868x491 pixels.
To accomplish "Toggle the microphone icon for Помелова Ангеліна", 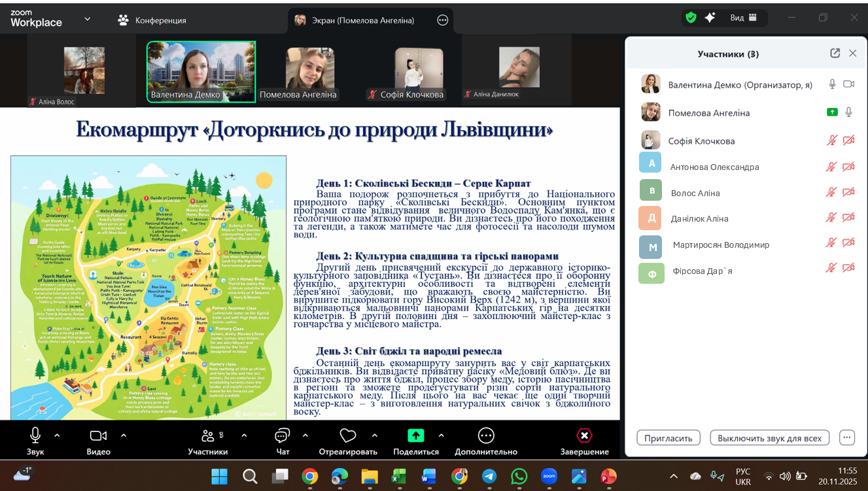I will pyautogui.click(x=849, y=112).
